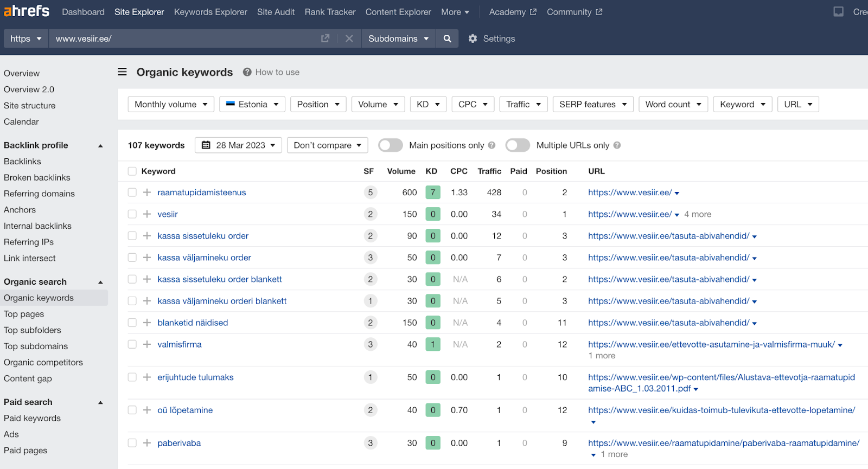Check the raamatupidamisteenus row checkbox

coord(132,192)
